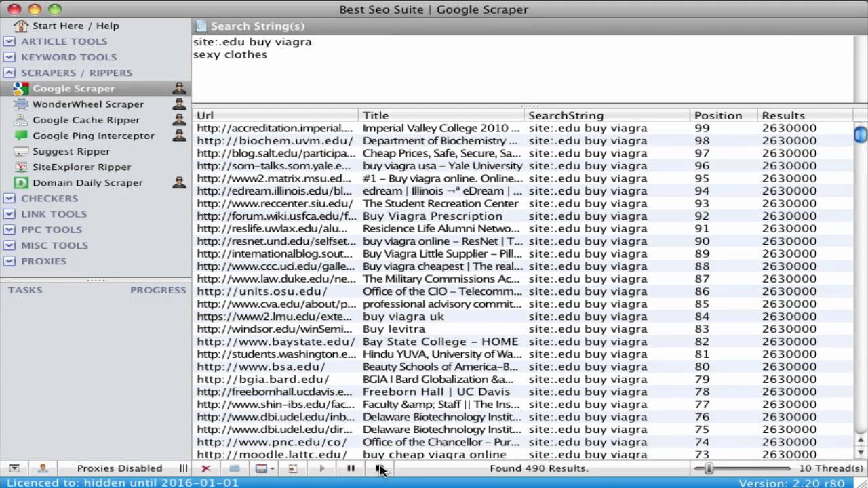Click the Search String(s) header icon
The height and width of the screenshot is (488, 868).
pos(200,26)
